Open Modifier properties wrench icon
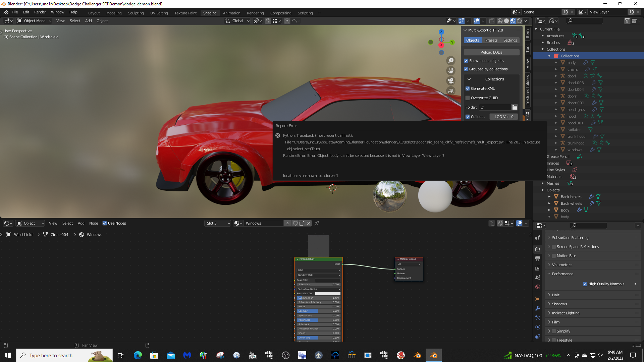The image size is (644, 362). click(538, 308)
